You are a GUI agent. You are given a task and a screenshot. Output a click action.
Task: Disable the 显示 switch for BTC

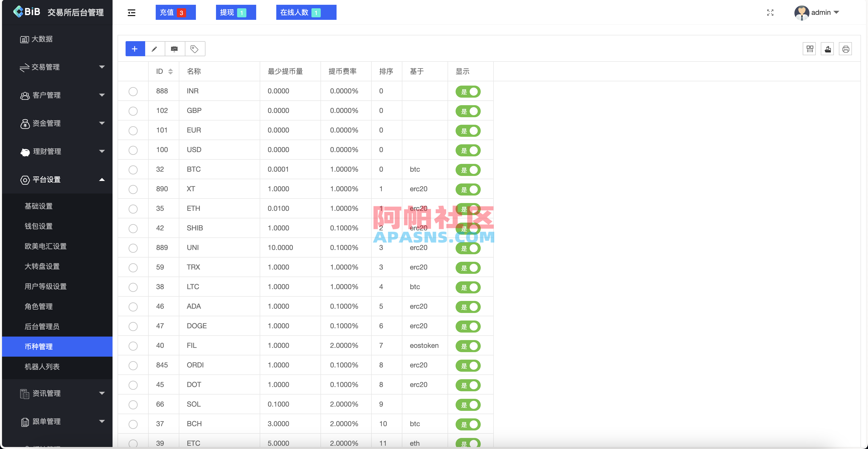[x=468, y=170]
